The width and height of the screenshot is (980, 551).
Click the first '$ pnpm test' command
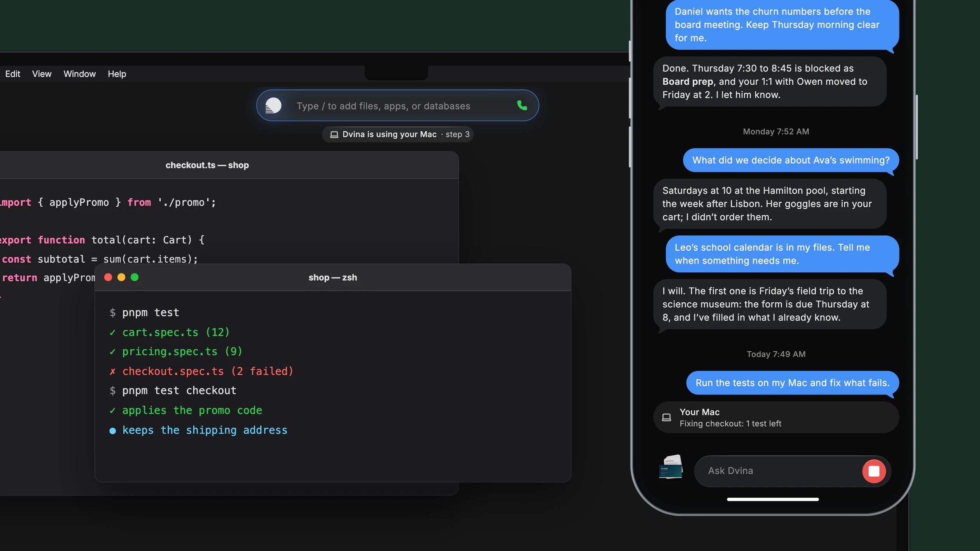tap(144, 312)
